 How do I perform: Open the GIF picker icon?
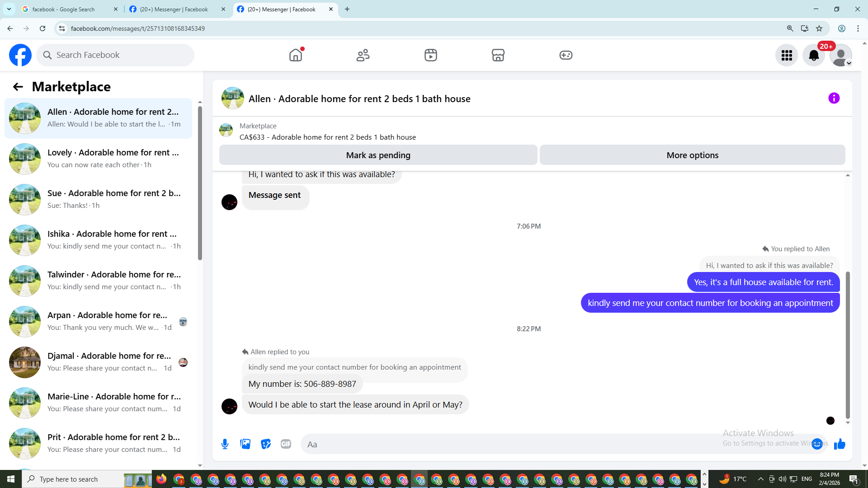tap(286, 444)
